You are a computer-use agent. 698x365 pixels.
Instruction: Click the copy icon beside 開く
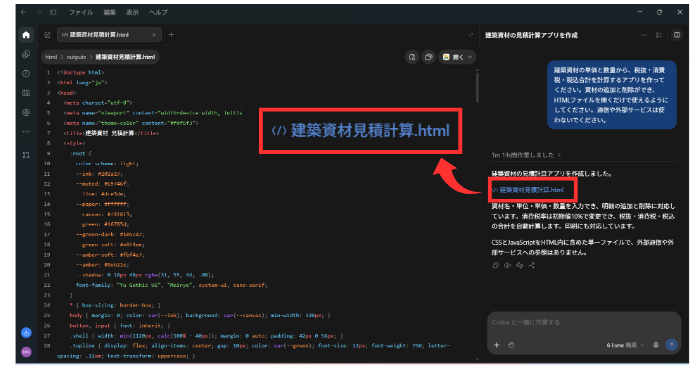click(428, 57)
